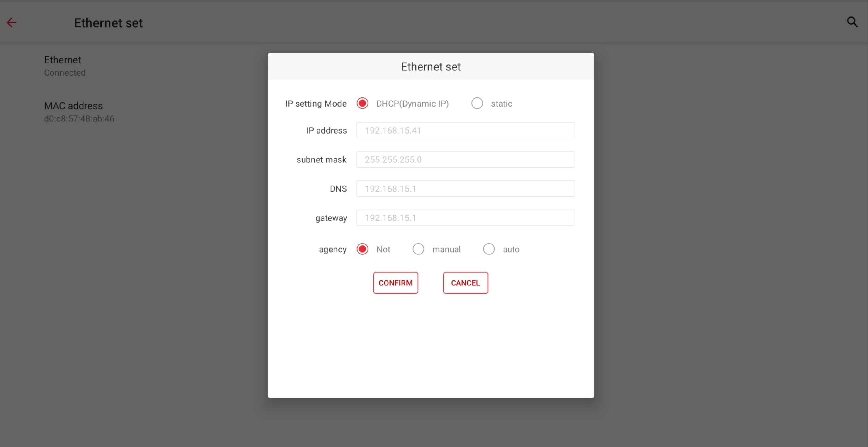Select agency 'Not' radio option

click(362, 249)
